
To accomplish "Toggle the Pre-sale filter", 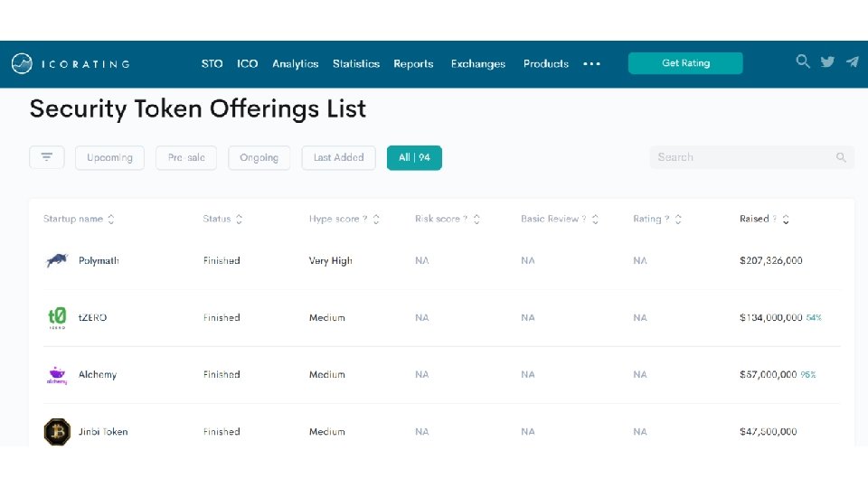I will (186, 157).
